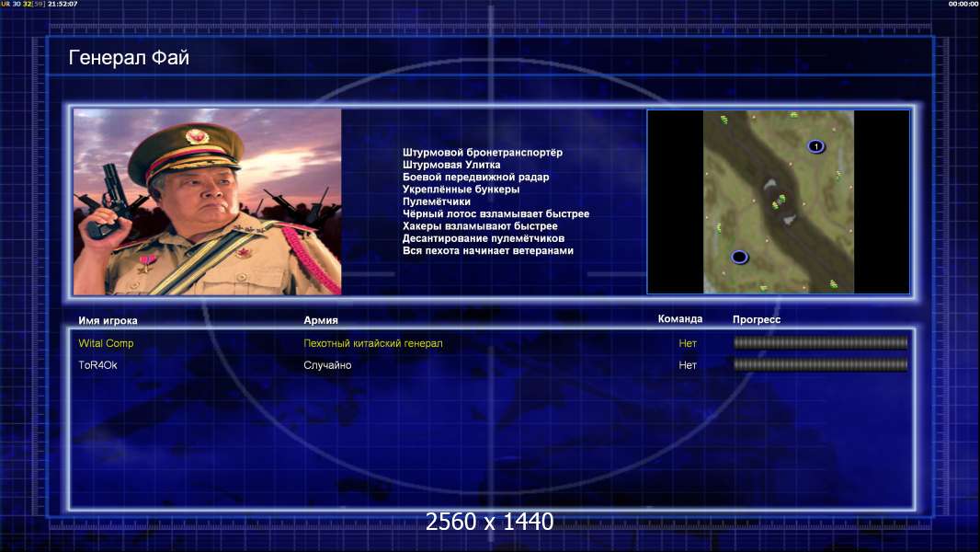Click 'Пулемётчики' text line
Viewport: 980px width, 552px height.
tap(437, 201)
